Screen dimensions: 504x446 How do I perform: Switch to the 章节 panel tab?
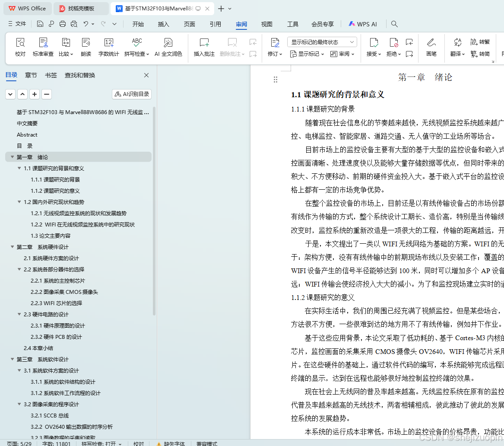click(x=31, y=75)
